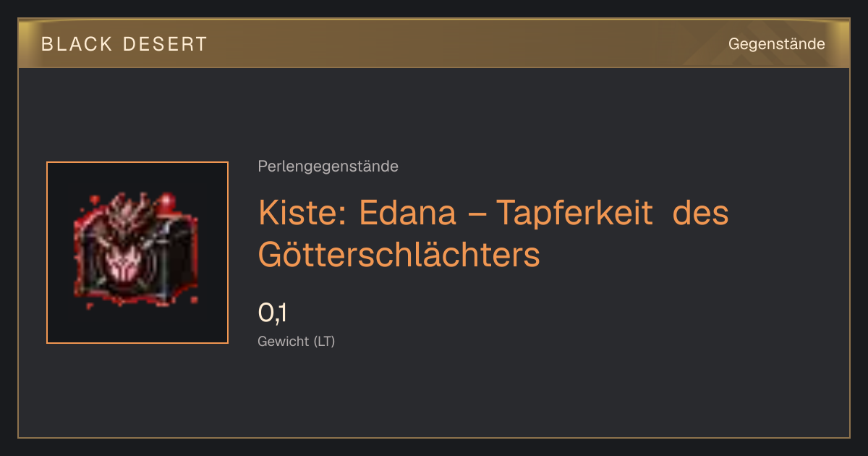Click the Gewicht (LT) label
This screenshot has height=456, width=868.
click(x=296, y=342)
